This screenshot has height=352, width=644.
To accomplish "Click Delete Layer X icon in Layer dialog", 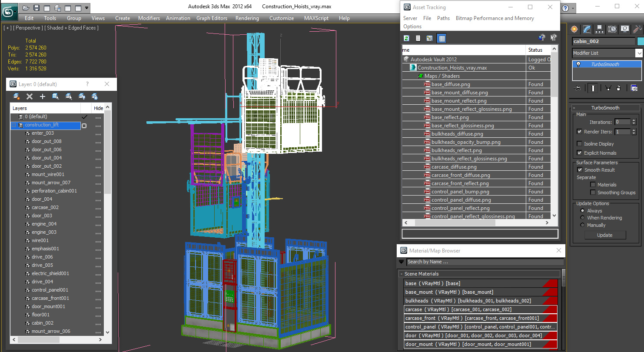I will 30,96.
